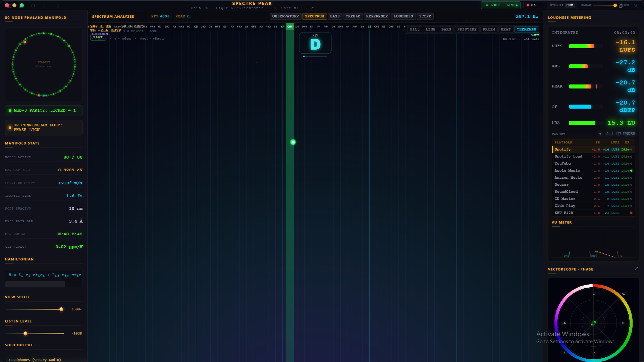Screen dimensions: 644x362
Task: Click the C#4 note in the note ruler
Action: tap(290, 26)
